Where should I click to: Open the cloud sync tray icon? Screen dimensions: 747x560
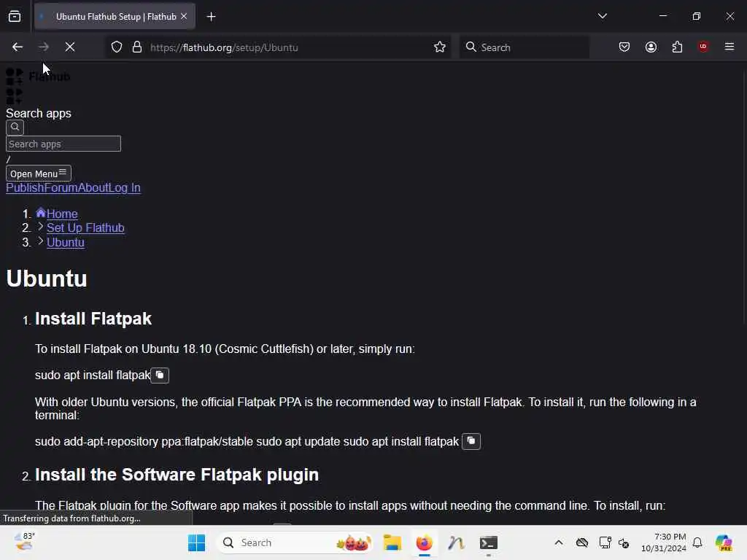[581, 542]
